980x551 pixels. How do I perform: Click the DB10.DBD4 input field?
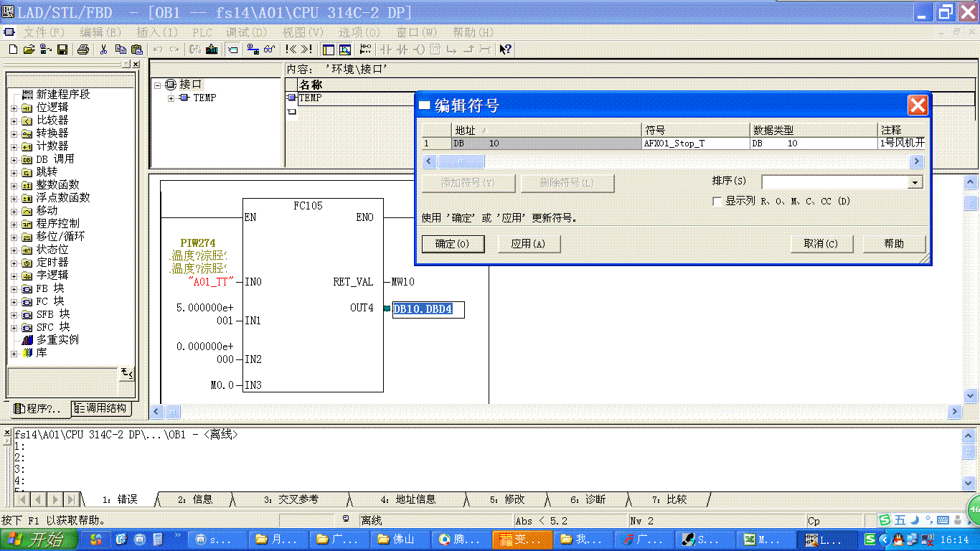pos(428,309)
